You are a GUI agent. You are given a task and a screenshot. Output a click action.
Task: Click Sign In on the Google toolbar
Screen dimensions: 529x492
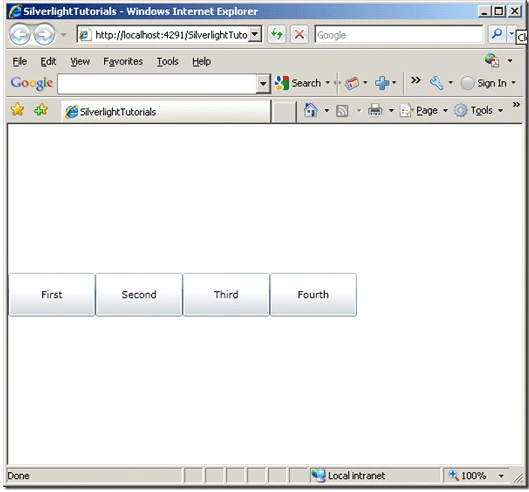pos(484,83)
